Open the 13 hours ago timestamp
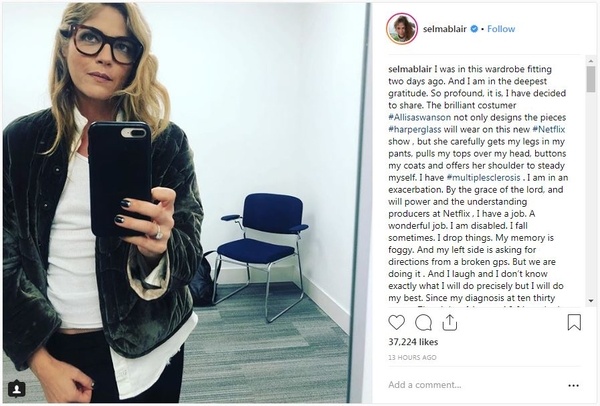 (x=412, y=357)
